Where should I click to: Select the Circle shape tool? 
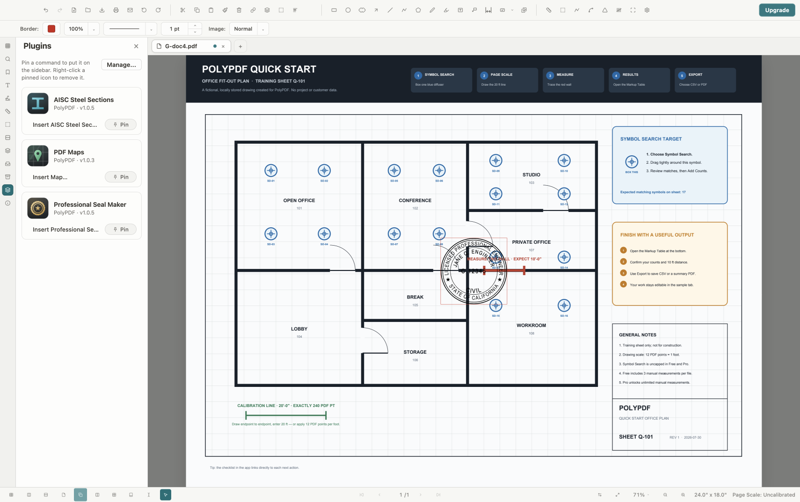(x=348, y=10)
